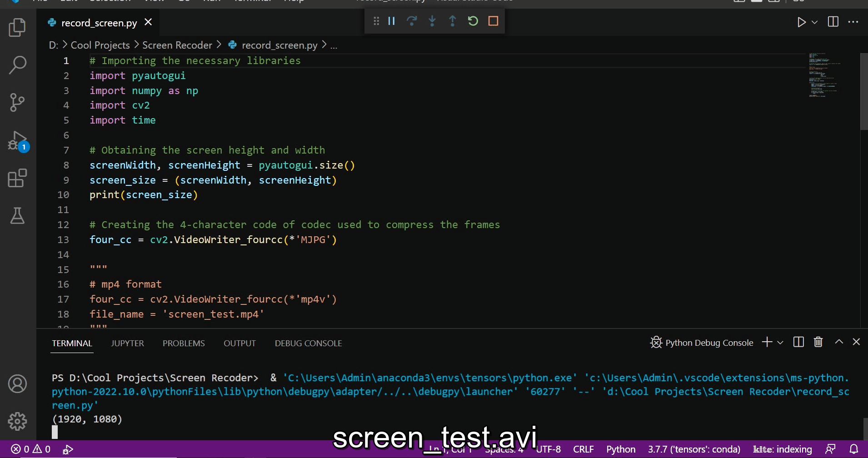Open the Search view in activity bar
Image resolution: width=868 pixels, height=458 pixels.
[17, 65]
